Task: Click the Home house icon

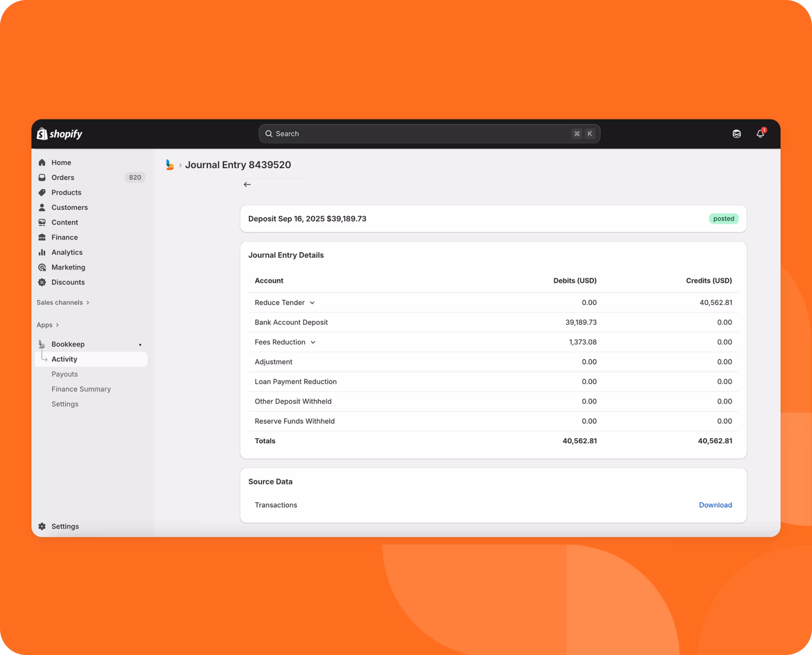Action: tap(42, 162)
